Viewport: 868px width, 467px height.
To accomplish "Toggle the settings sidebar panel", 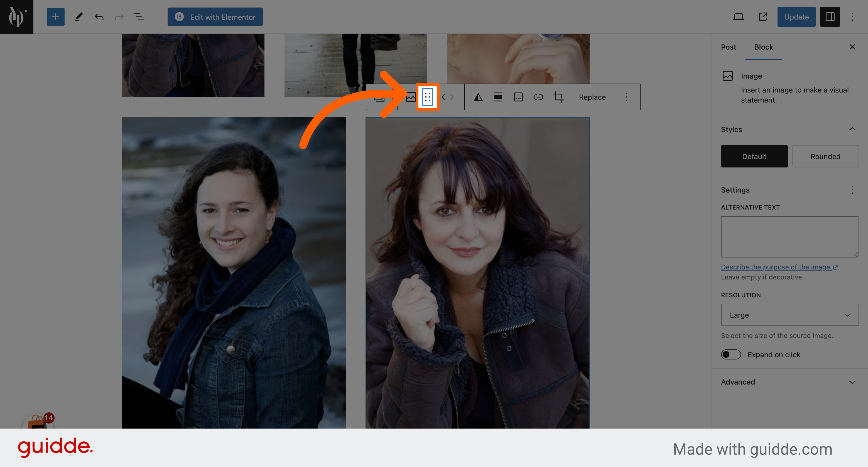I will click(830, 17).
